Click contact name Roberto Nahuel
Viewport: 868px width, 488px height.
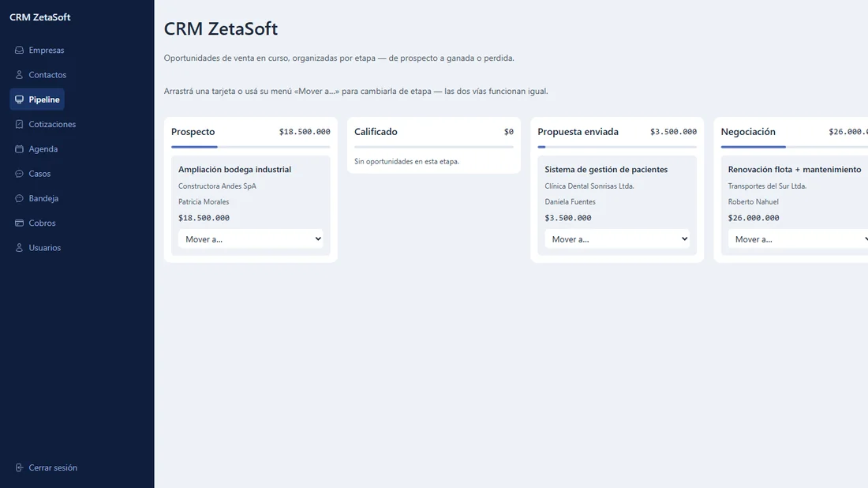point(754,202)
